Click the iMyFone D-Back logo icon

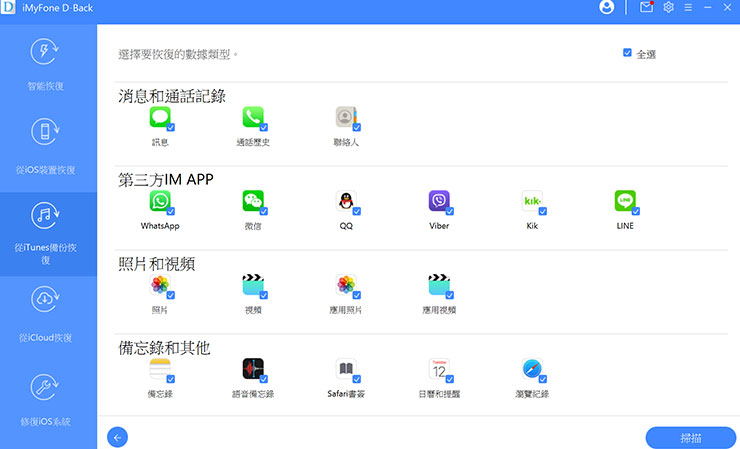(8, 7)
